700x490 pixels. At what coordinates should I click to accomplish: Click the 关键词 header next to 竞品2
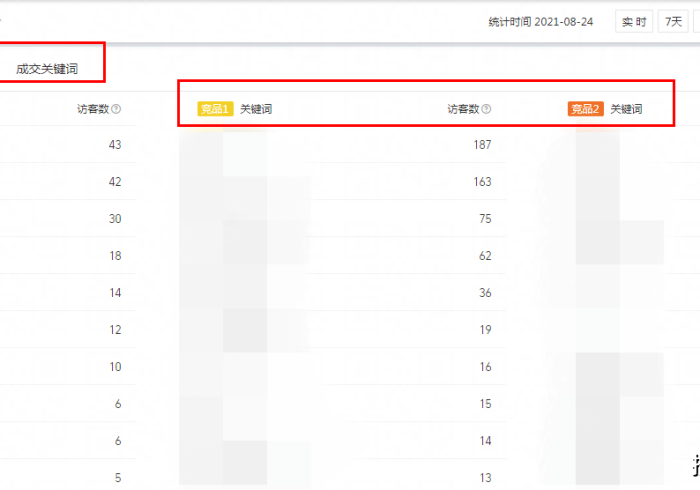(x=626, y=109)
